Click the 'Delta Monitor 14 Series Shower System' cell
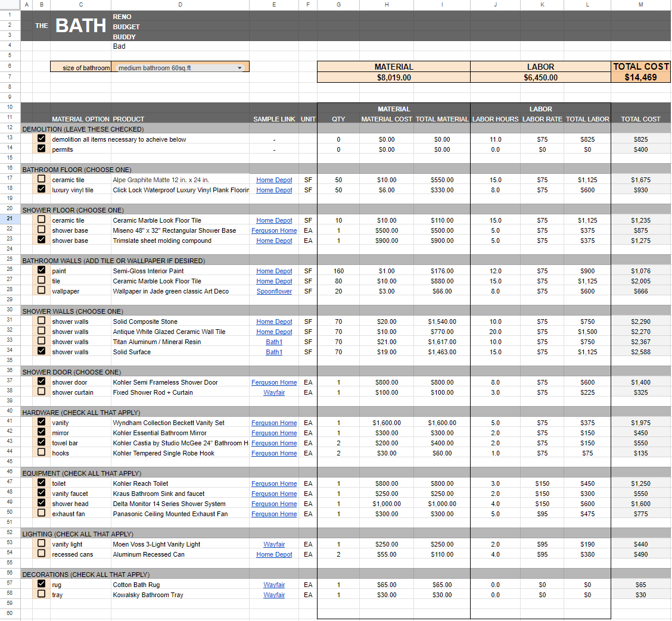 180,504
